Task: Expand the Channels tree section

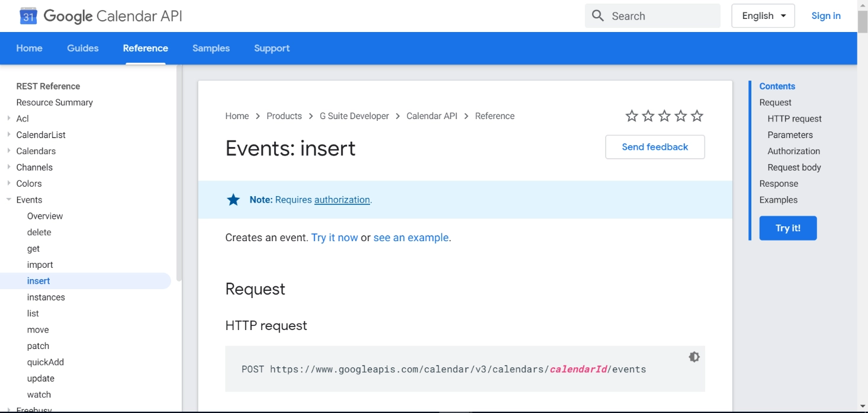Action: tap(9, 167)
